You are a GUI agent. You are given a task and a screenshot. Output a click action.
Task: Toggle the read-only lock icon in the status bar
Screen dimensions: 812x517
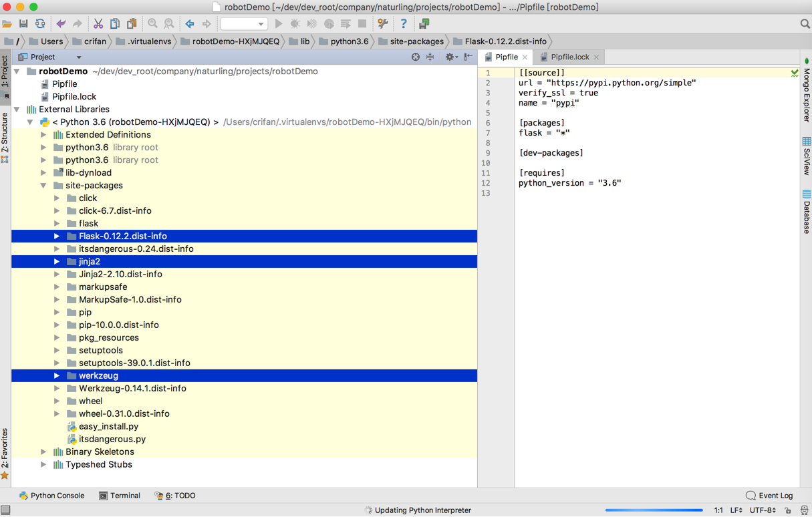click(788, 510)
